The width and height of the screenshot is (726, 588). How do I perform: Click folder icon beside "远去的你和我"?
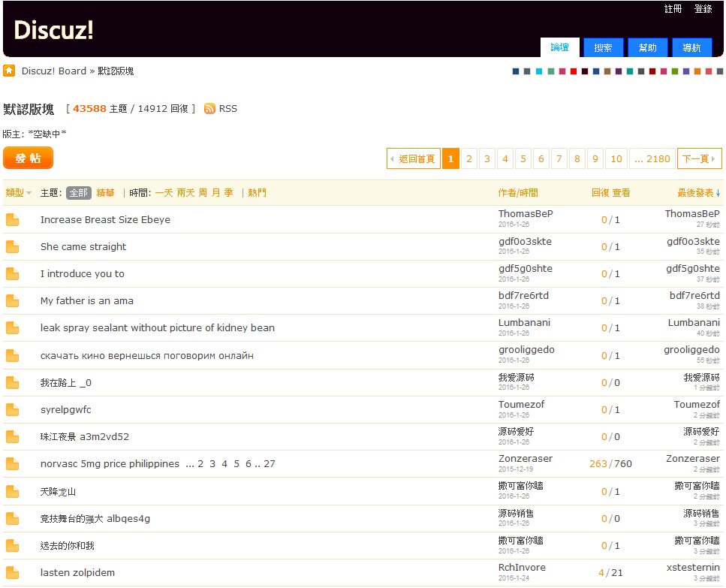pos(13,545)
